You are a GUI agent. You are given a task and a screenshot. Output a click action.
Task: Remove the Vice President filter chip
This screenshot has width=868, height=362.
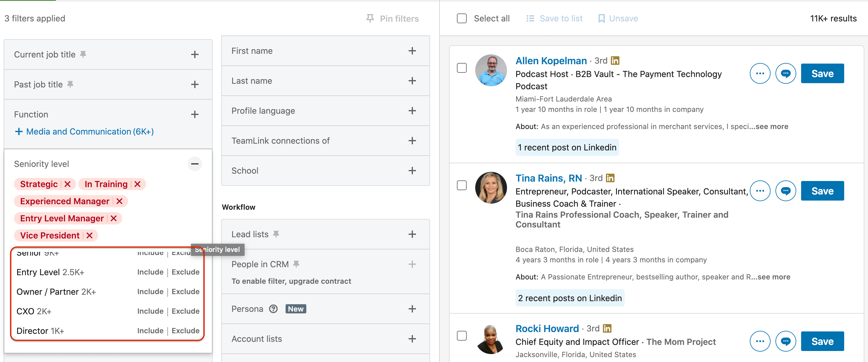(x=89, y=235)
